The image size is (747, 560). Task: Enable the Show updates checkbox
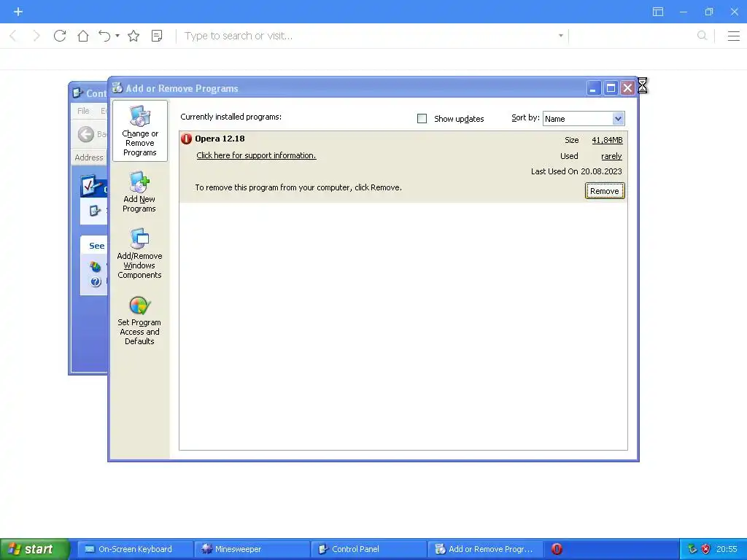(x=422, y=119)
